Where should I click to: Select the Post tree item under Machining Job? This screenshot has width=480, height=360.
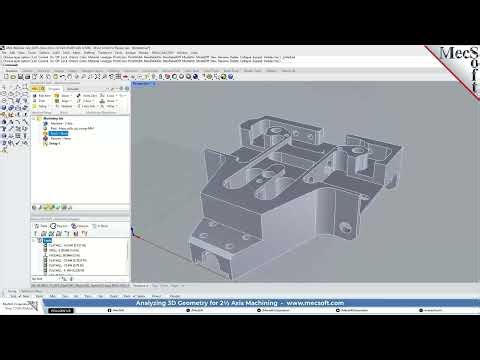tap(69, 128)
